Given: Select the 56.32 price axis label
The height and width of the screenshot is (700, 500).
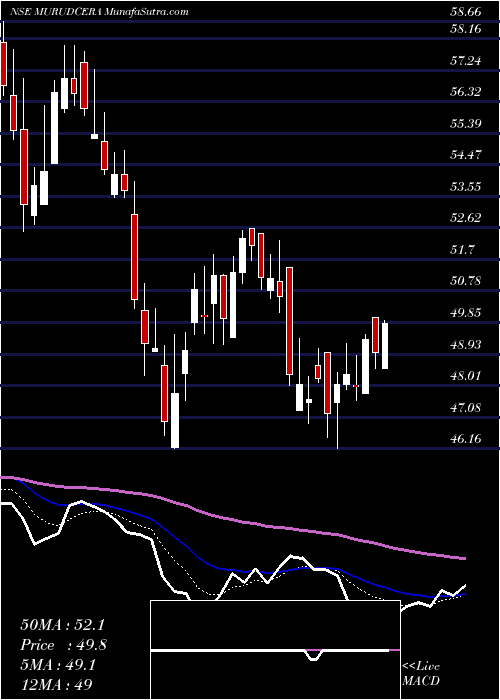Looking at the screenshot, I should pos(465,92).
